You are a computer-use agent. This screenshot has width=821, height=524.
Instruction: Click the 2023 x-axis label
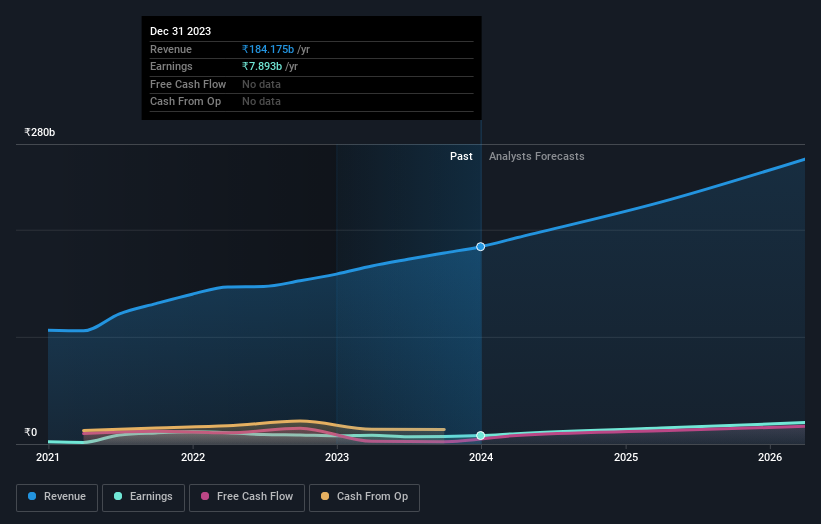click(x=337, y=457)
